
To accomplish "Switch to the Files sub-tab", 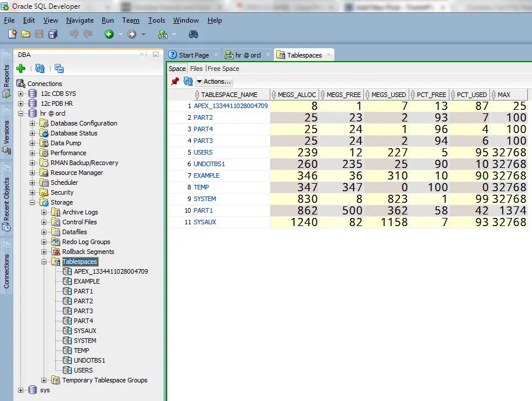I will click(x=196, y=69).
